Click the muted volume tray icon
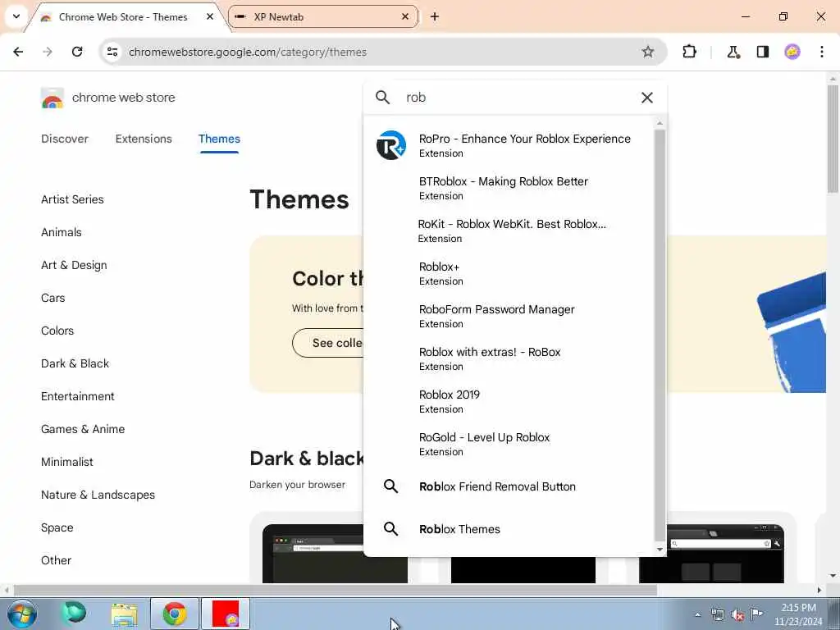 coord(737,614)
